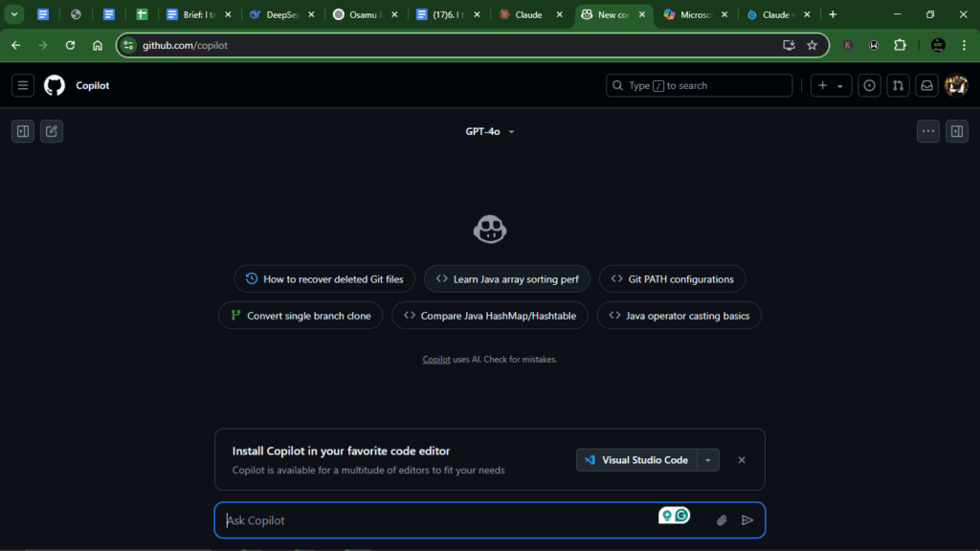Send the message using the paper plane icon
Image resolution: width=980 pixels, height=551 pixels.
(x=747, y=519)
